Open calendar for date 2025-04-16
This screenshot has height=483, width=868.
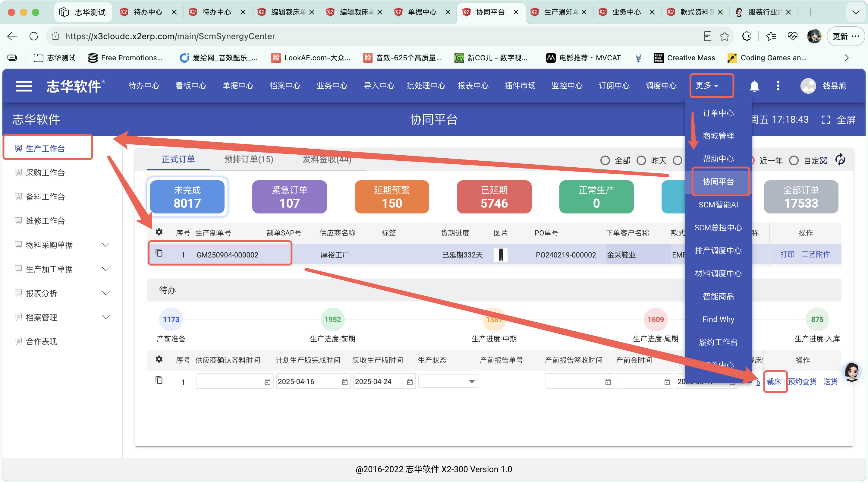pos(344,382)
